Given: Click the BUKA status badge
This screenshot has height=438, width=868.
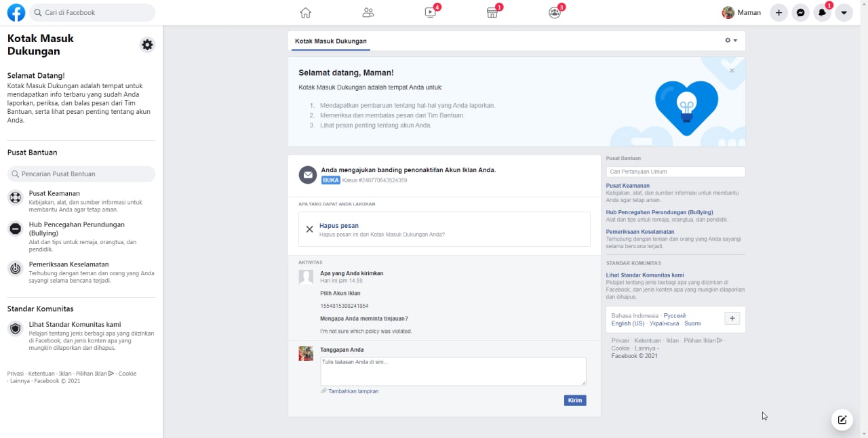Looking at the screenshot, I should (x=331, y=180).
